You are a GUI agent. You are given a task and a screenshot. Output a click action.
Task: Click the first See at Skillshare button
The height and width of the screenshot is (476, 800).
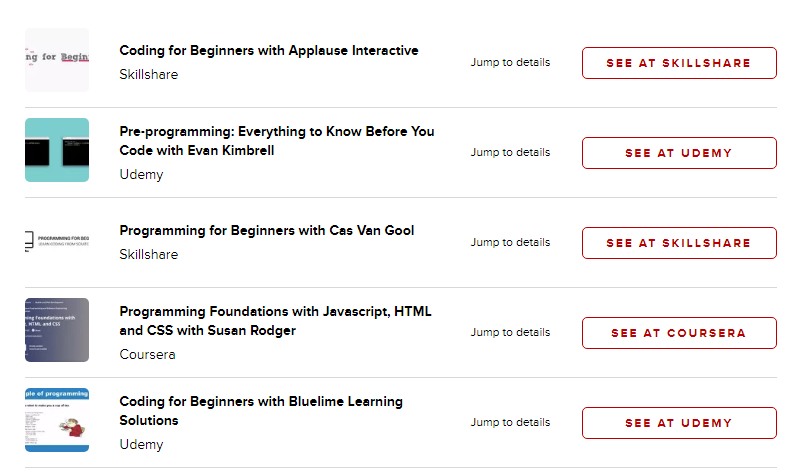pyautogui.click(x=679, y=63)
